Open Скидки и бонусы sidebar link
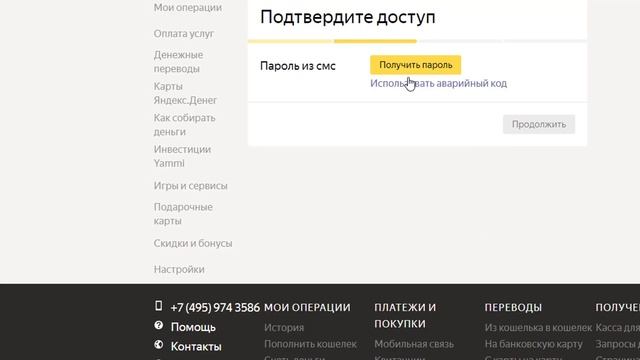The height and width of the screenshot is (360, 640). (x=193, y=243)
